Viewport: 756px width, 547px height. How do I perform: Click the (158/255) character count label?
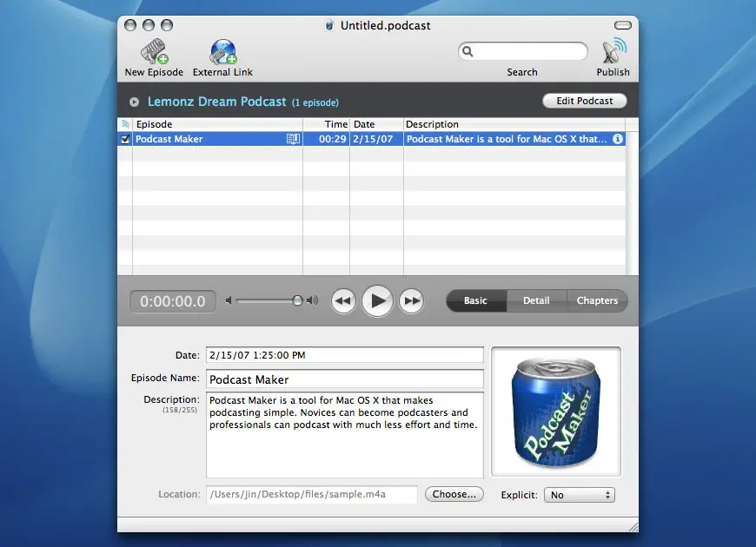point(180,410)
